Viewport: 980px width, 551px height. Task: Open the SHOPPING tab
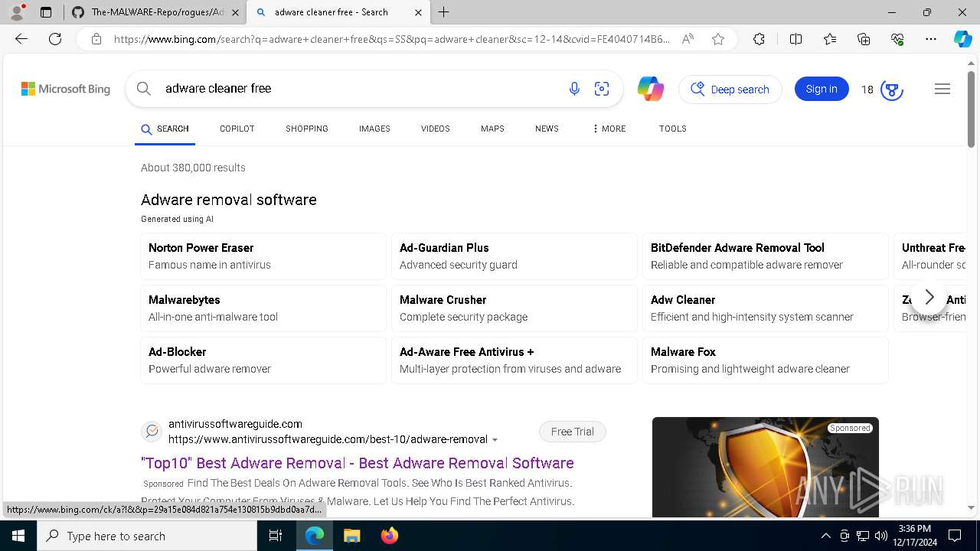point(306,129)
